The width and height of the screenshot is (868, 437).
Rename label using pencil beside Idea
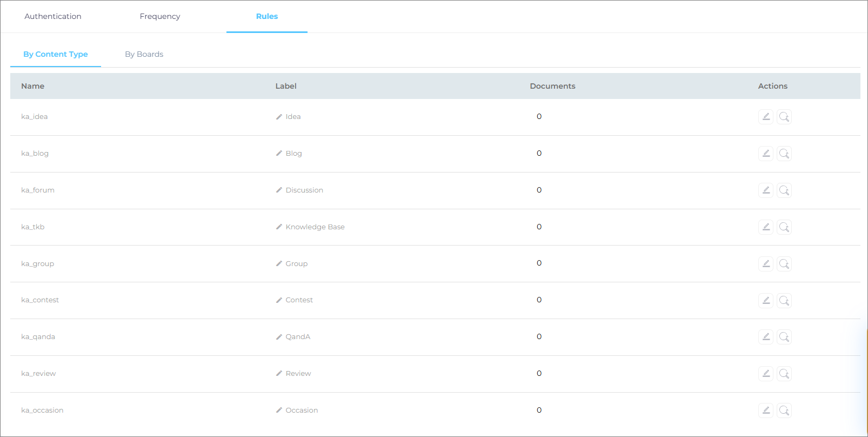[x=279, y=117]
